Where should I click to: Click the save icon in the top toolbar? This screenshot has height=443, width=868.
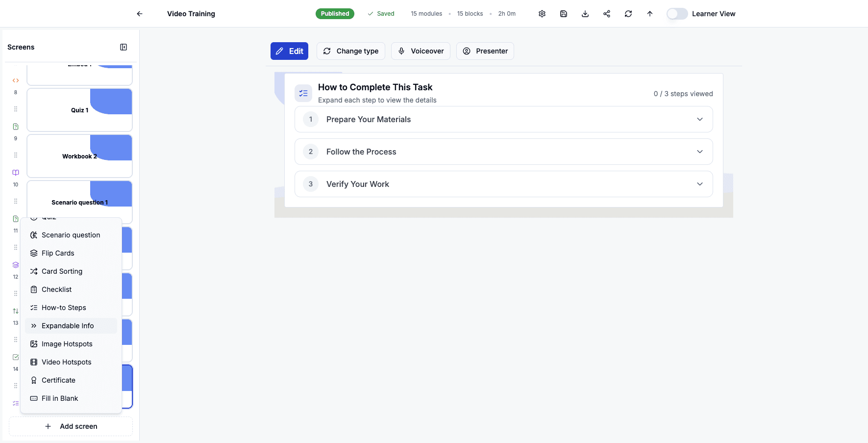[563, 14]
